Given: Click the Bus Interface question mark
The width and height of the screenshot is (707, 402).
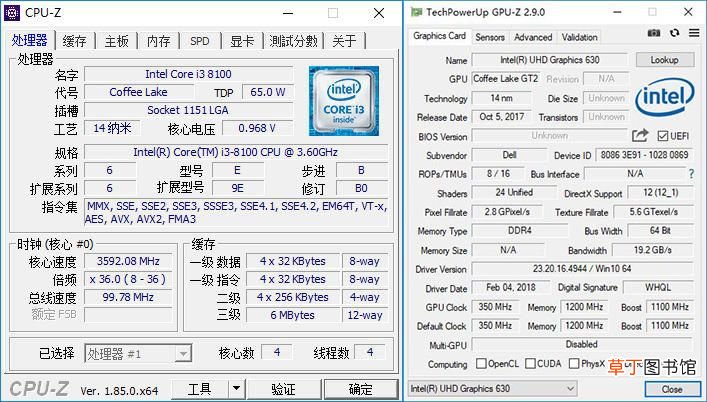Looking at the screenshot, I should tap(691, 174).
